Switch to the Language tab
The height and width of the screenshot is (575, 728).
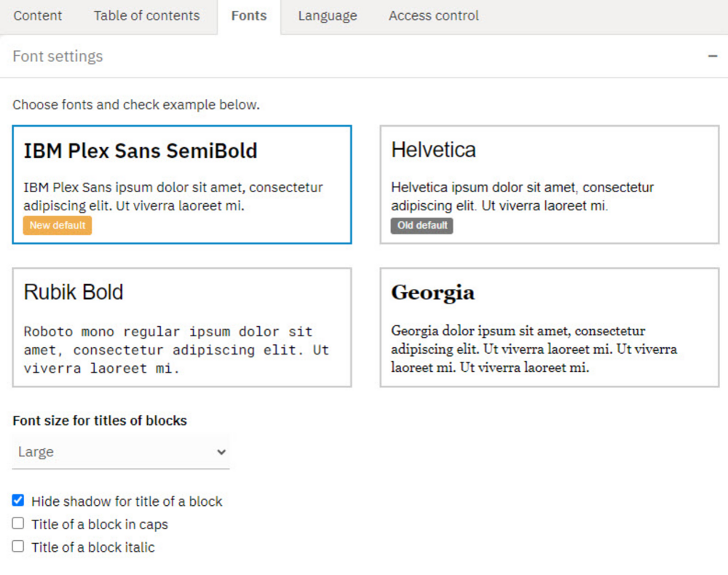327,15
